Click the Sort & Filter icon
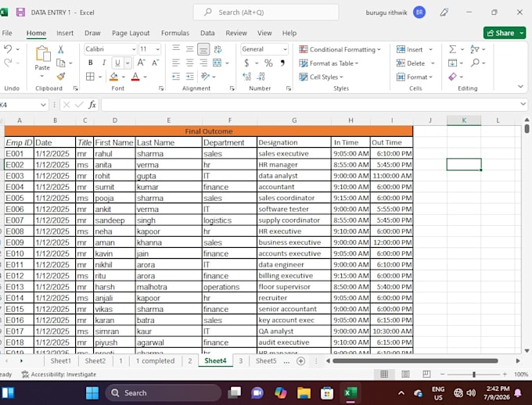 pyautogui.click(x=474, y=49)
